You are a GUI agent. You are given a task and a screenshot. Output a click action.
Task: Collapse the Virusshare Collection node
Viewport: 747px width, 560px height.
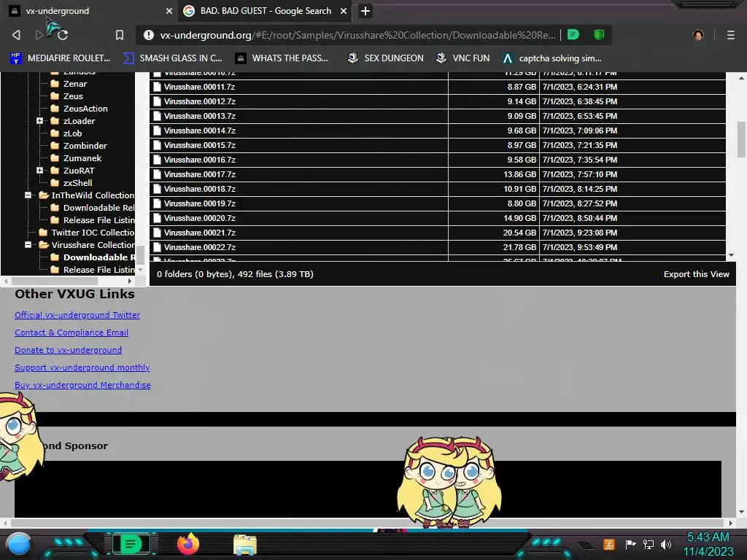(28, 245)
